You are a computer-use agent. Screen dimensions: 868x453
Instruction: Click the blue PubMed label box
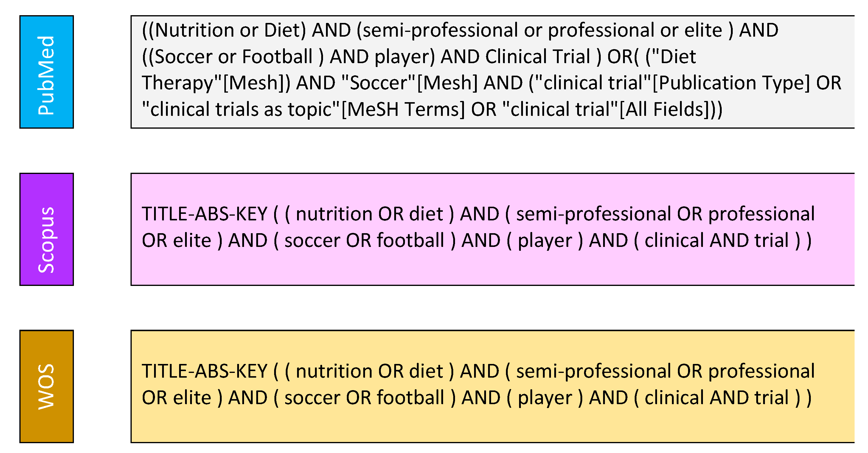(x=46, y=72)
